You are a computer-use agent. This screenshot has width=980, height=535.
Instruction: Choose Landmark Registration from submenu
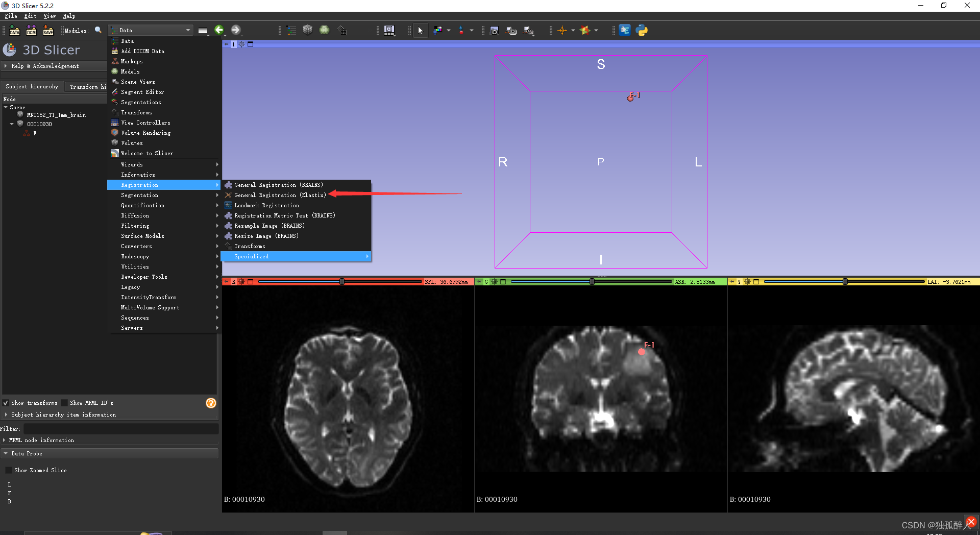coord(297,205)
